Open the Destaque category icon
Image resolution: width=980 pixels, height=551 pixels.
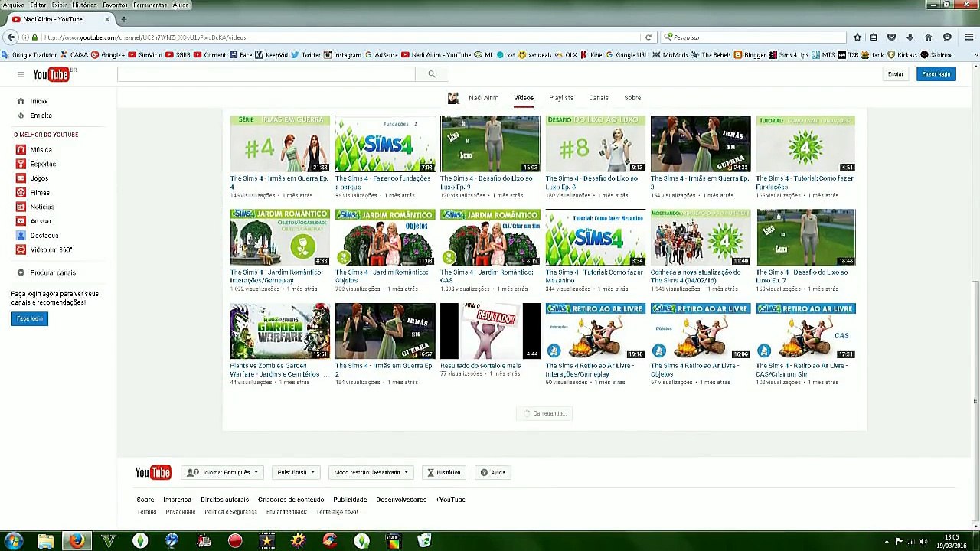[x=21, y=236]
